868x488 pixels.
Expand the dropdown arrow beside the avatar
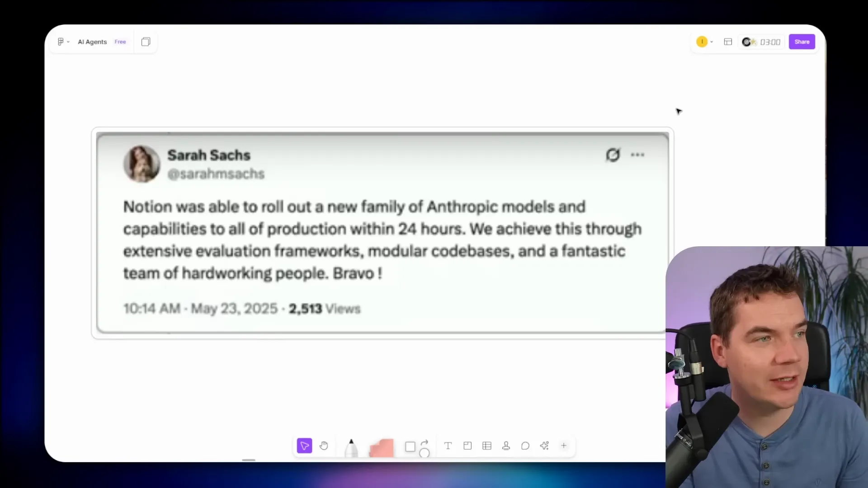pos(712,42)
